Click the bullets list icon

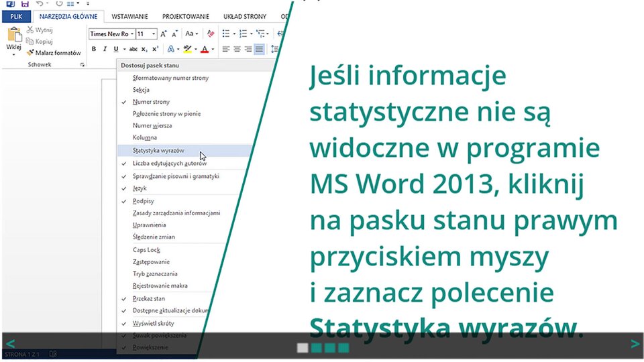(x=226, y=34)
